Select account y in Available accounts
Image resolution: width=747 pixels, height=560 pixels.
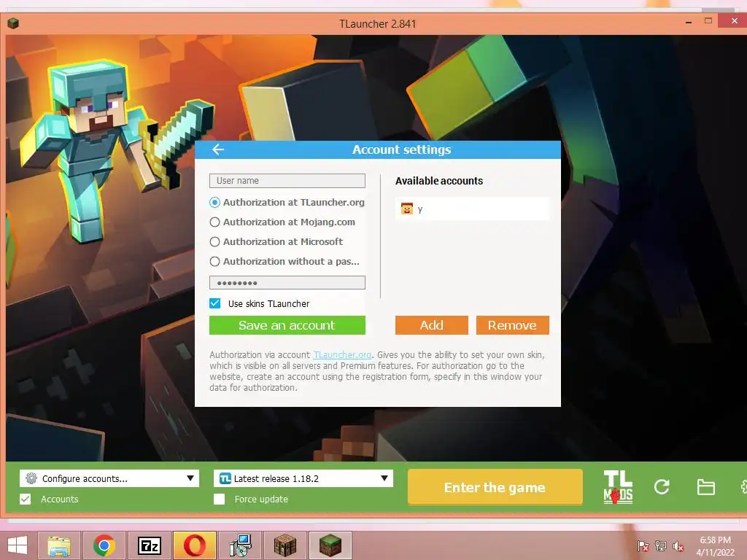tap(472, 209)
